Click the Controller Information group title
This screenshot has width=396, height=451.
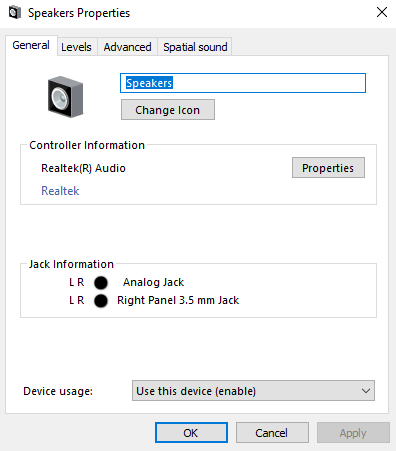coord(87,145)
